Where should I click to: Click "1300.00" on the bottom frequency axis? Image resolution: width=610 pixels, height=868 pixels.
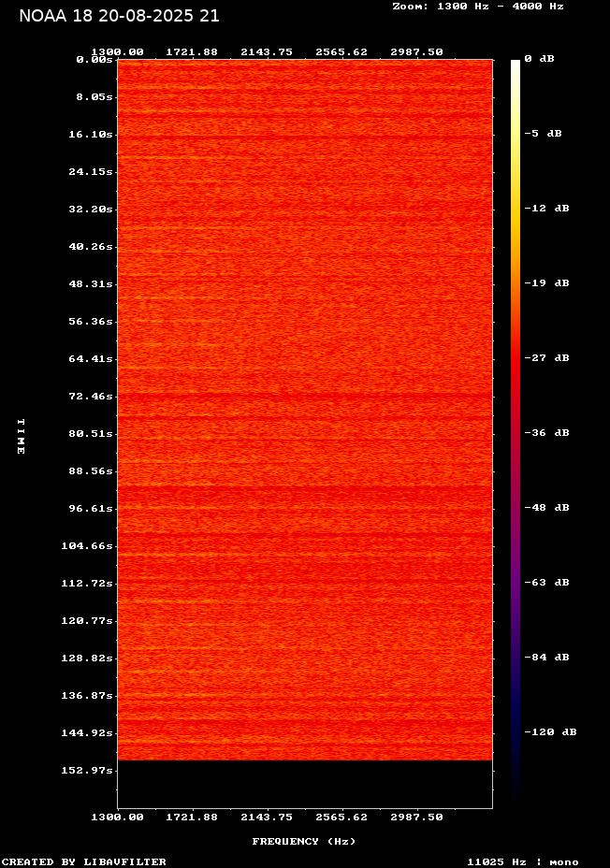(117, 817)
